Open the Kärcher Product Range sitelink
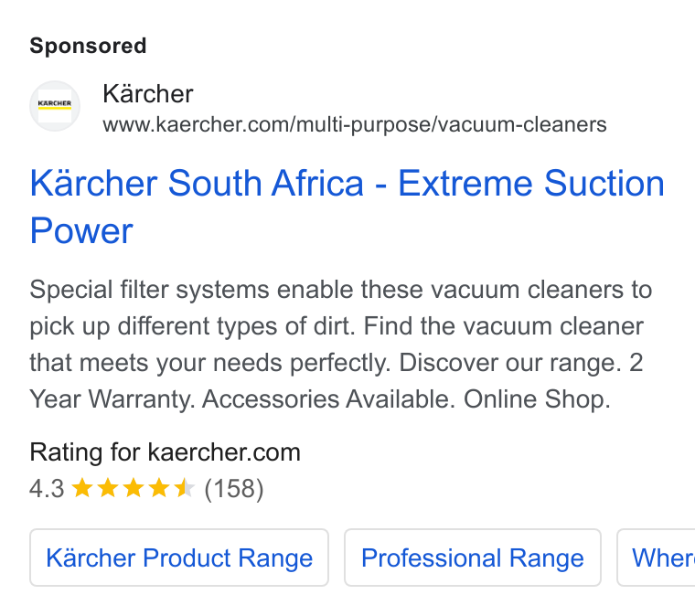The width and height of the screenshot is (695, 616). (179, 558)
